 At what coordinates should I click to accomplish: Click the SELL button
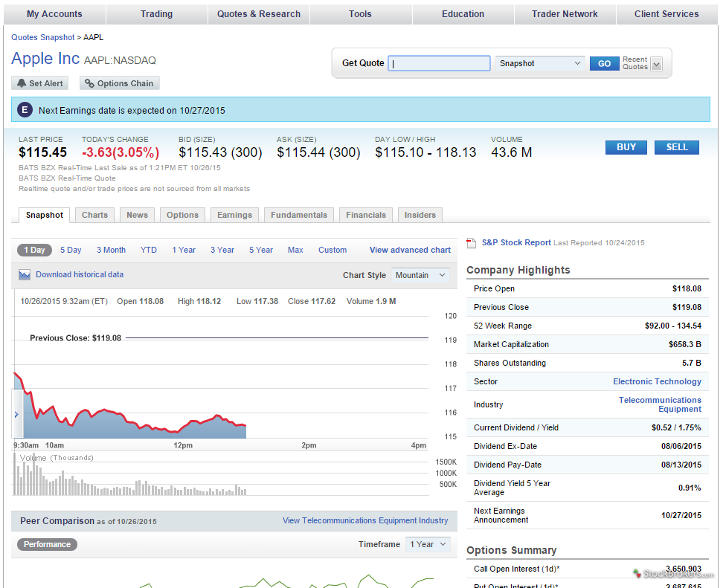point(676,147)
